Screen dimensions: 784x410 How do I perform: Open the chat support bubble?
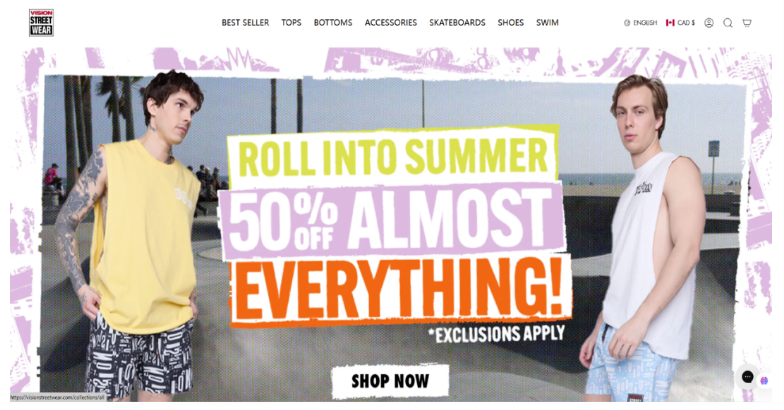click(x=747, y=377)
